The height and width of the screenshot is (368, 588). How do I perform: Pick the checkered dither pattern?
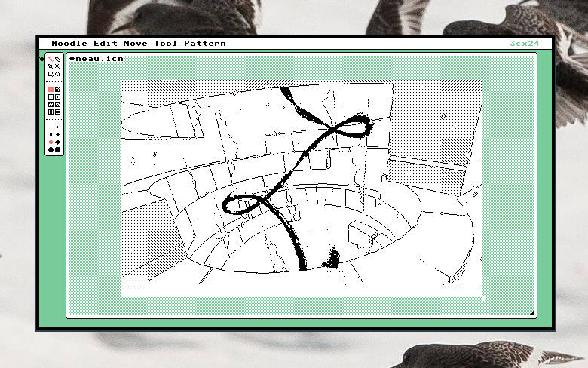pos(58,89)
